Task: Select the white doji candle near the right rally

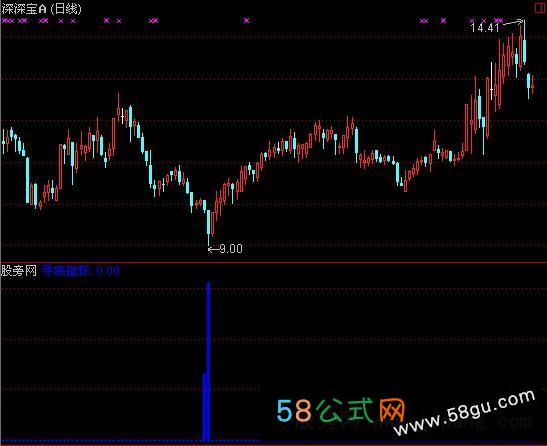Action: pyautogui.click(x=492, y=81)
